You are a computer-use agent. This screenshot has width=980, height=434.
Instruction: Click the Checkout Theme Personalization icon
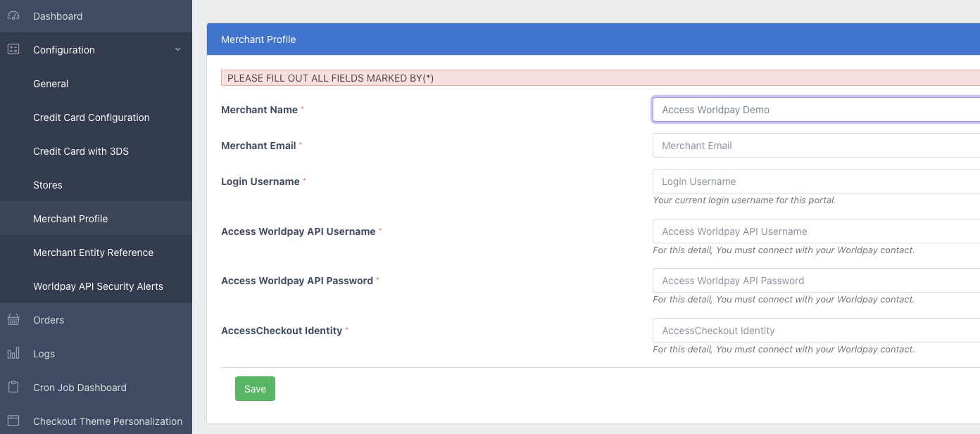coord(13,421)
